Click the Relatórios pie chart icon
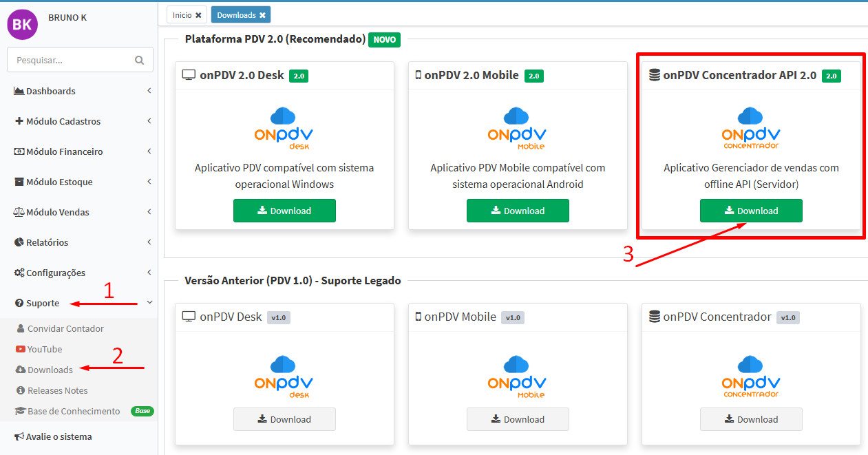This screenshot has height=455, width=868. pos(19,242)
